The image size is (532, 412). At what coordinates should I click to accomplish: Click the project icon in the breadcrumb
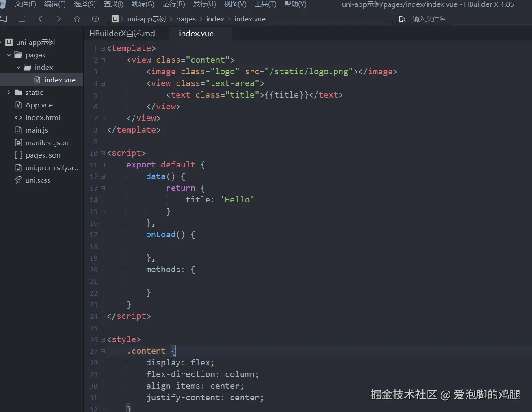115,19
